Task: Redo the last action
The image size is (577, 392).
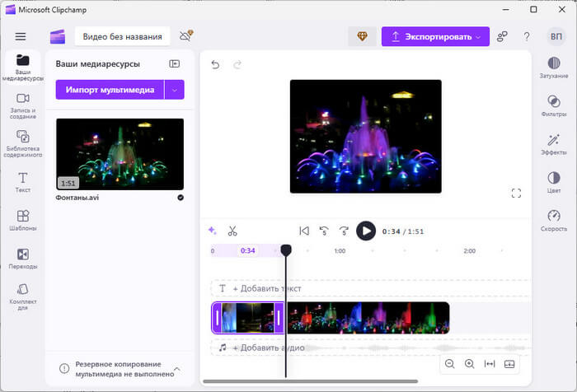Action: coord(237,65)
